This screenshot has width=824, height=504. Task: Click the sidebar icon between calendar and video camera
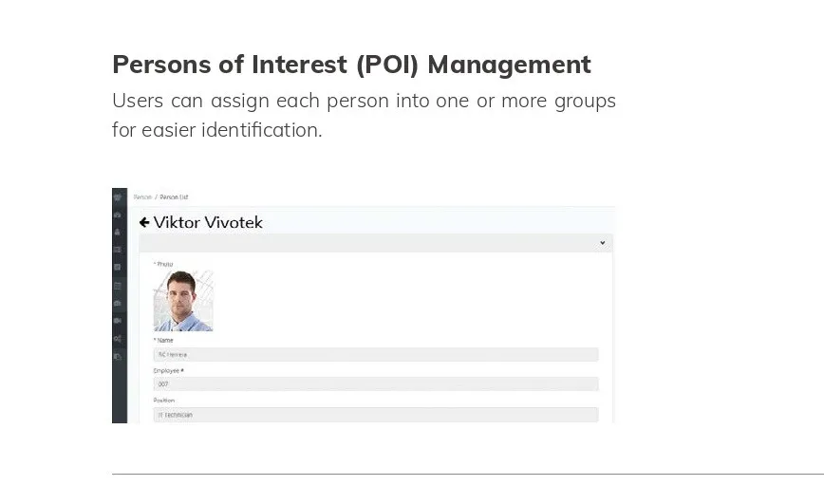coord(118,303)
